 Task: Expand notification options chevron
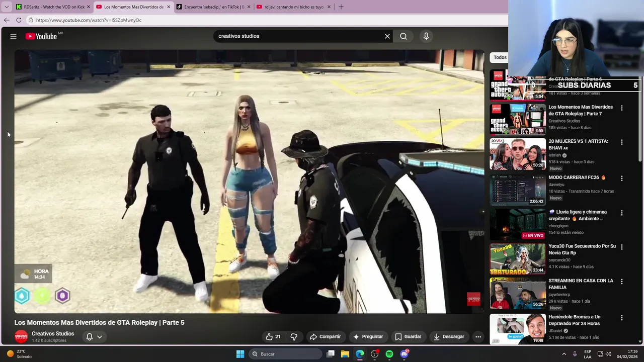100,337
